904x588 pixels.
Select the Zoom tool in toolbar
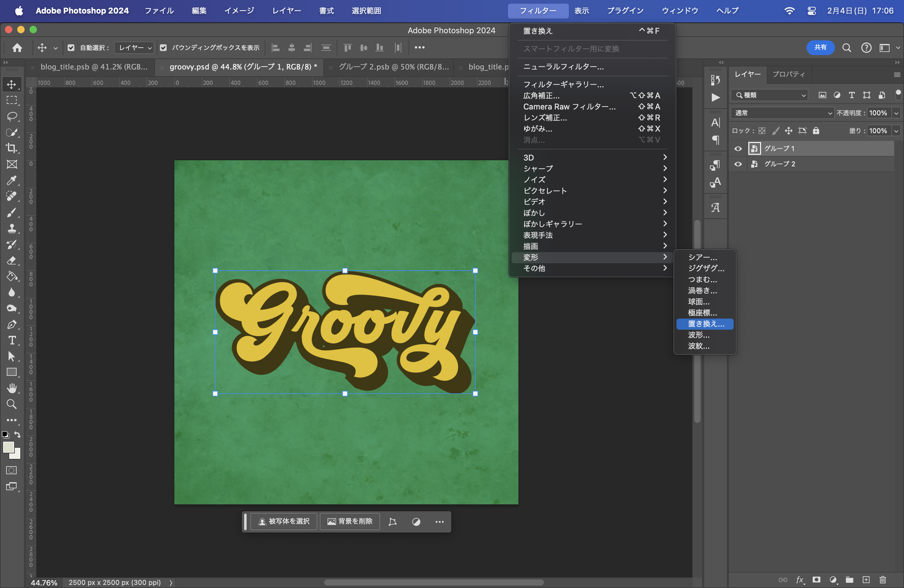[x=12, y=404]
